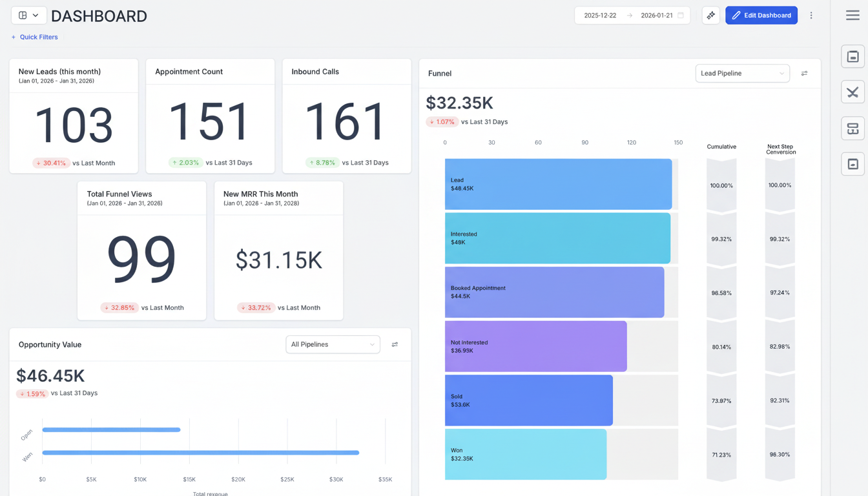This screenshot has width=868, height=496.
Task: Click the $46.45K Opportunity Value total
Action: 50,376
